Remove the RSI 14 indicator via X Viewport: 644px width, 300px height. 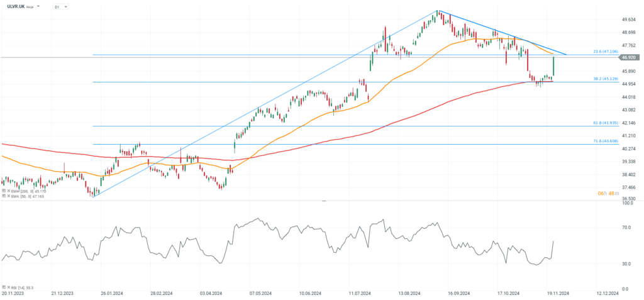point(9,287)
